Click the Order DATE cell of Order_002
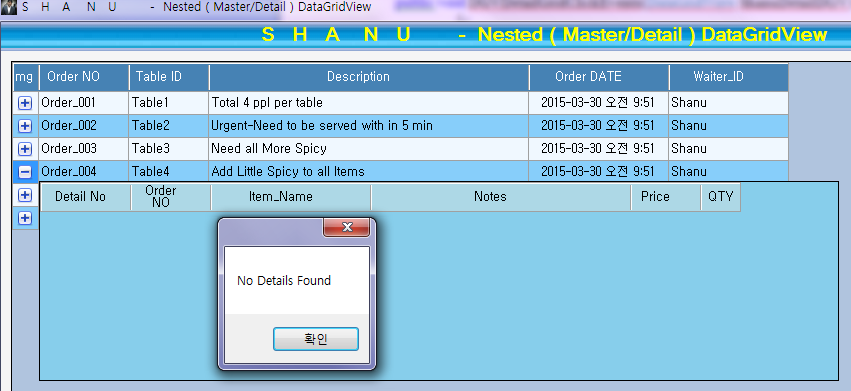Image resolution: width=851 pixels, height=391 pixels. [599, 126]
